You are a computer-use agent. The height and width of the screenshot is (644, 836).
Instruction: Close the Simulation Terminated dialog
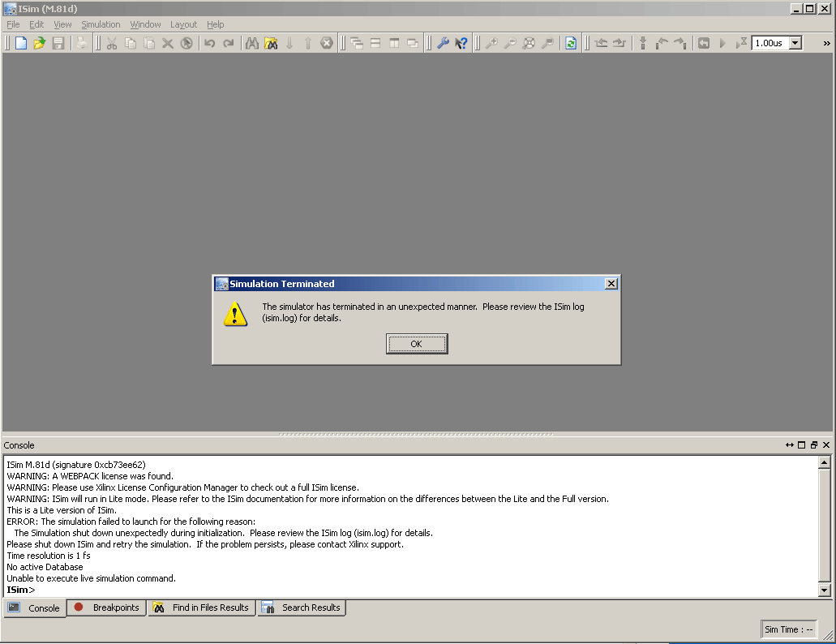611,284
